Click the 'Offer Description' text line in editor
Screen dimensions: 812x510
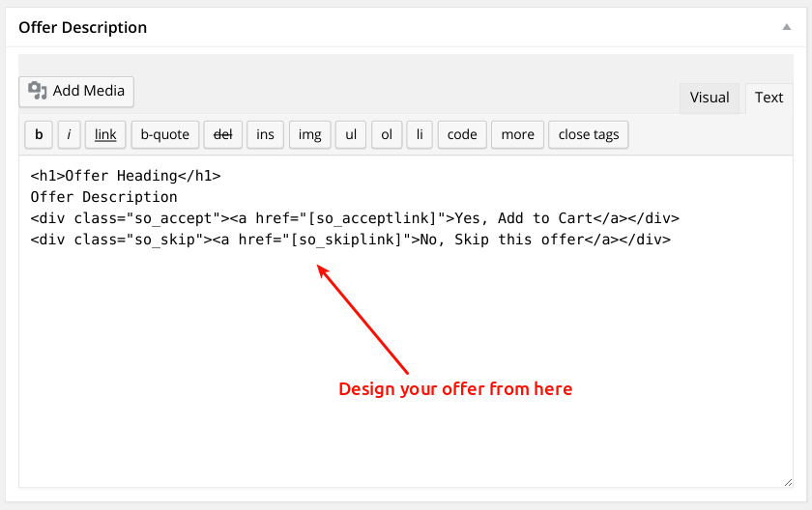(x=103, y=197)
